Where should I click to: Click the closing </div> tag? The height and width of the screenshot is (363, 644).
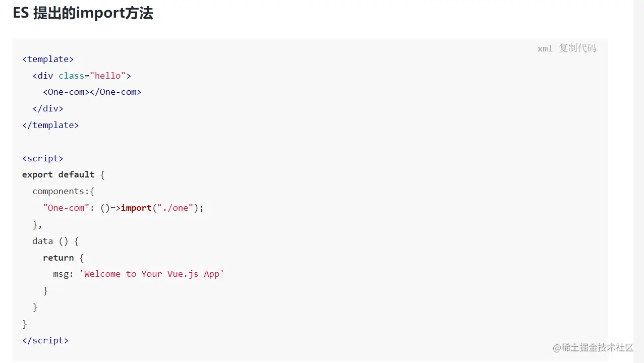(48, 108)
